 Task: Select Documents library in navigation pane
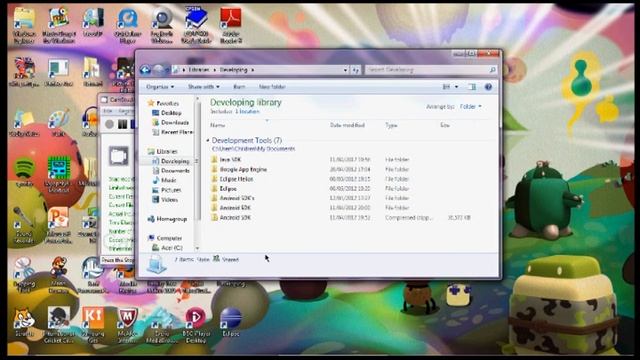(175, 171)
